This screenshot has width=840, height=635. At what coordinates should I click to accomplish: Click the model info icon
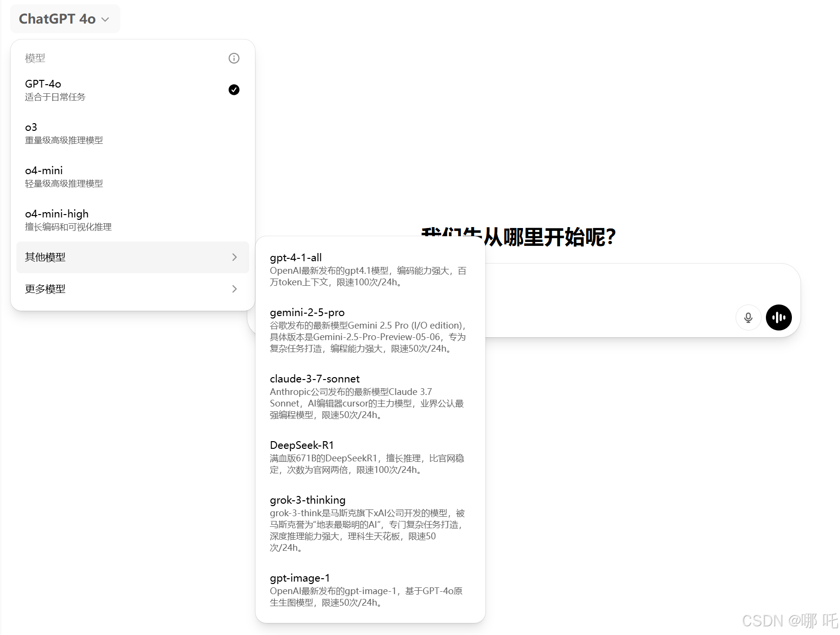pyautogui.click(x=234, y=58)
